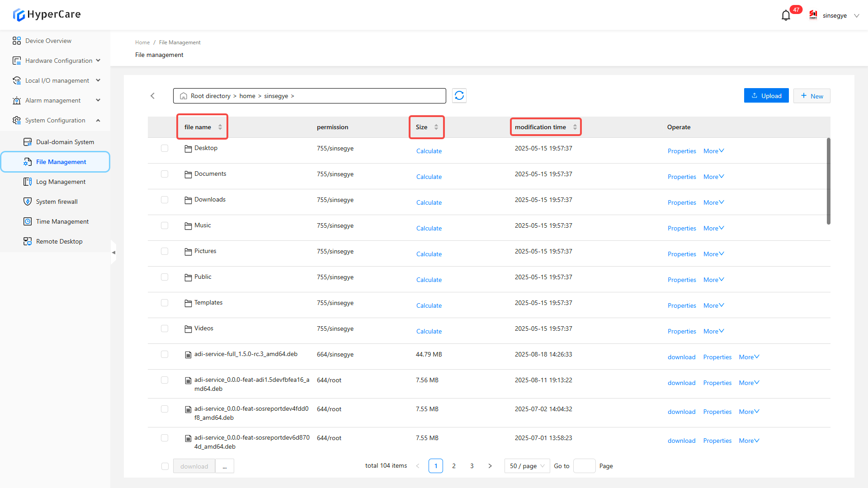Image resolution: width=868 pixels, height=488 pixels.
Task: Open Log Management menu item
Action: coord(61,182)
